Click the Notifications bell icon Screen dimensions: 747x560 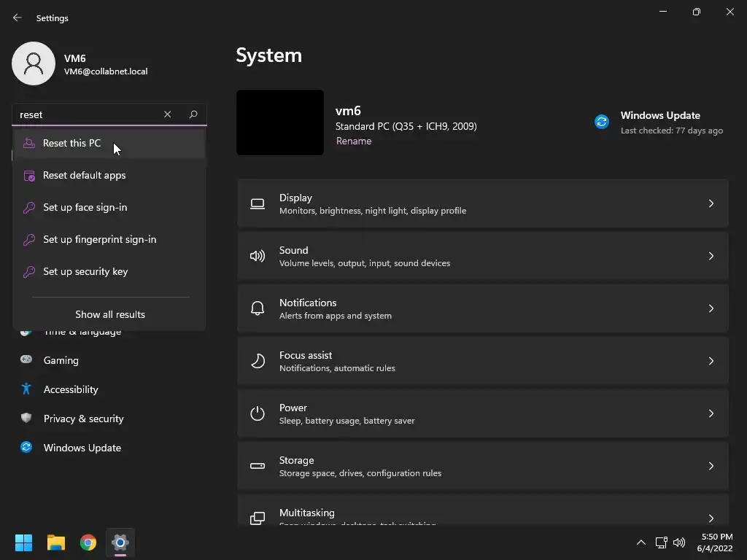pyautogui.click(x=258, y=308)
